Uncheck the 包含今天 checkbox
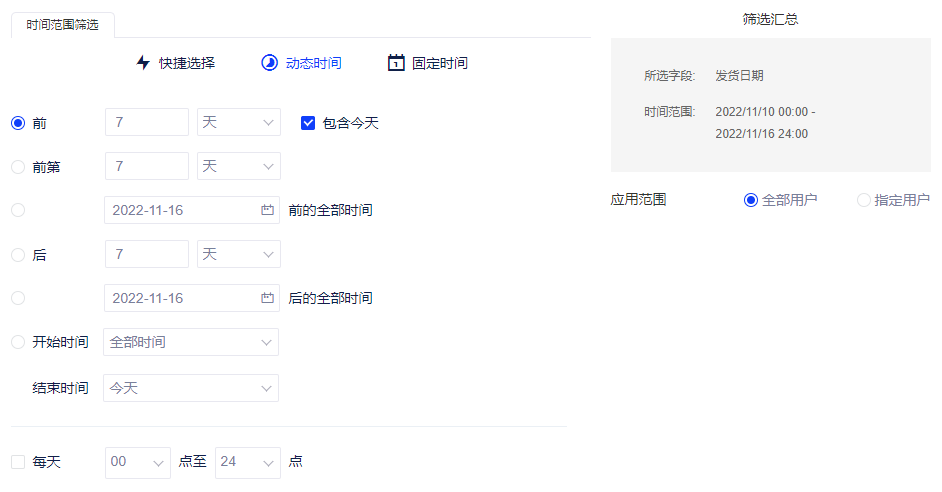The image size is (942, 492). (308, 123)
